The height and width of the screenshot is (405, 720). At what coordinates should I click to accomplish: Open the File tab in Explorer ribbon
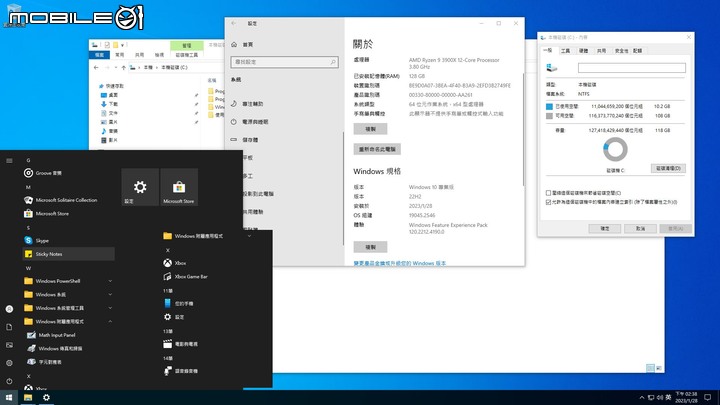(99, 55)
